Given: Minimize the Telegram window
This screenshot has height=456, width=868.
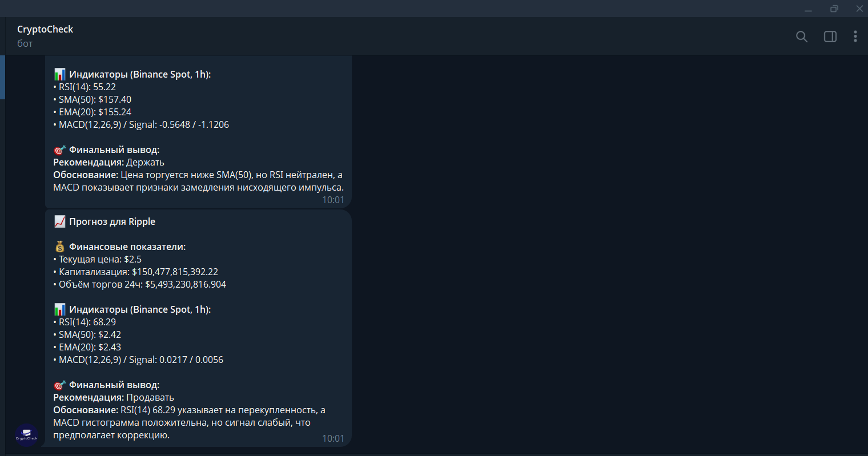Looking at the screenshot, I should [x=808, y=9].
